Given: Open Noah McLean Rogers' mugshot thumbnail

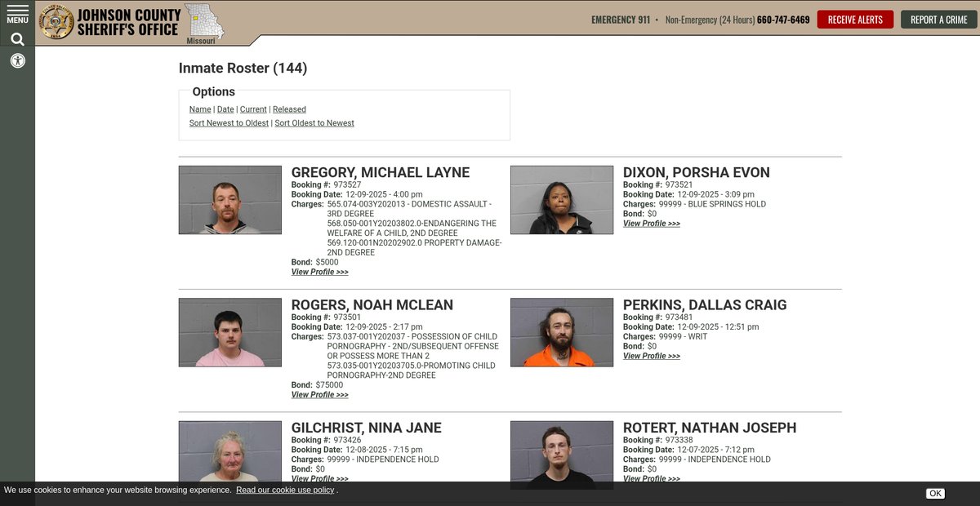Looking at the screenshot, I should (x=230, y=332).
